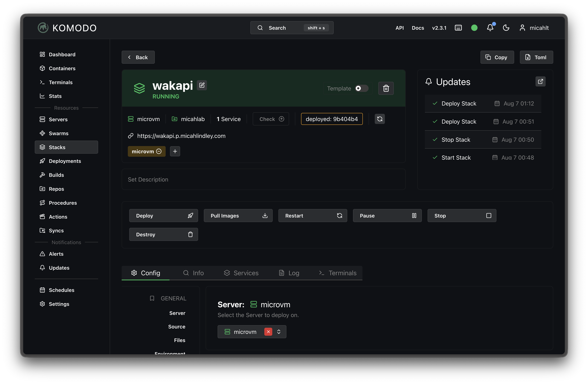This screenshot has height=384, width=588.
Task: Click the v2.3.1 version label
Action: coord(439,28)
